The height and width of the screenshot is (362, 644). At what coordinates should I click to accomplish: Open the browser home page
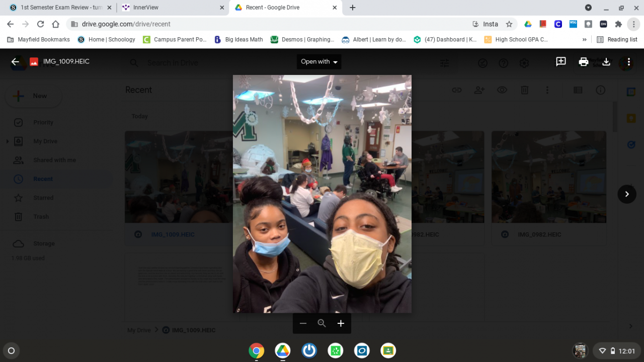(x=55, y=24)
